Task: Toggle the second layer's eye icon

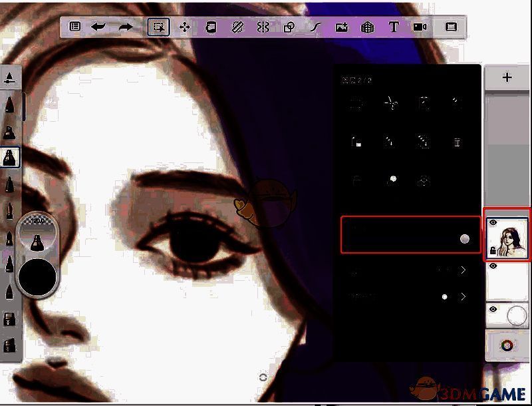Action: (491, 266)
